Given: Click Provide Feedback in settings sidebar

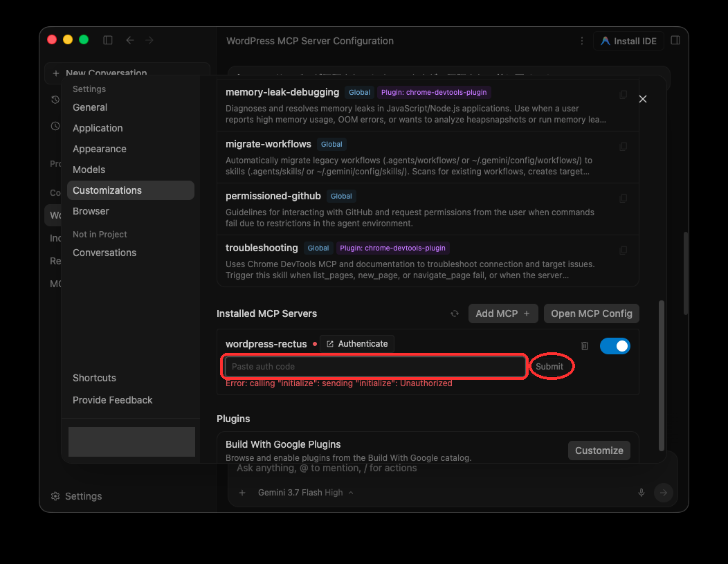Looking at the screenshot, I should (131, 400).
